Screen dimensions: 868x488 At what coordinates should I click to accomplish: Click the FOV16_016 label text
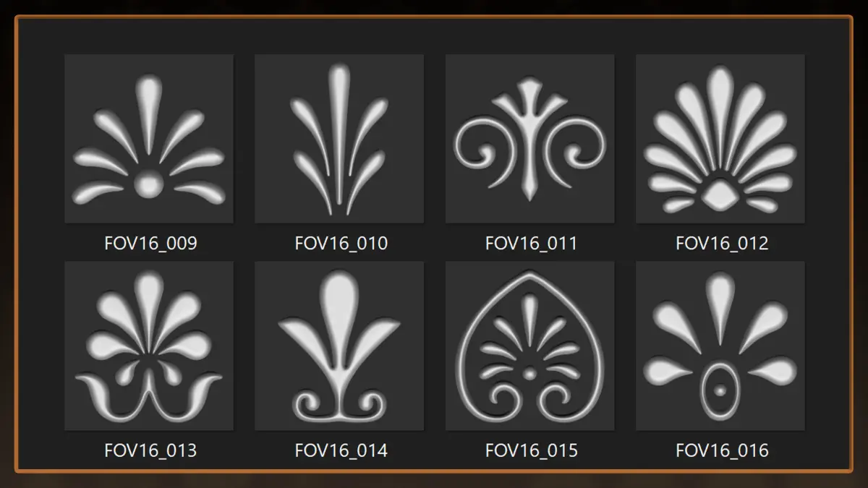pos(722,450)
